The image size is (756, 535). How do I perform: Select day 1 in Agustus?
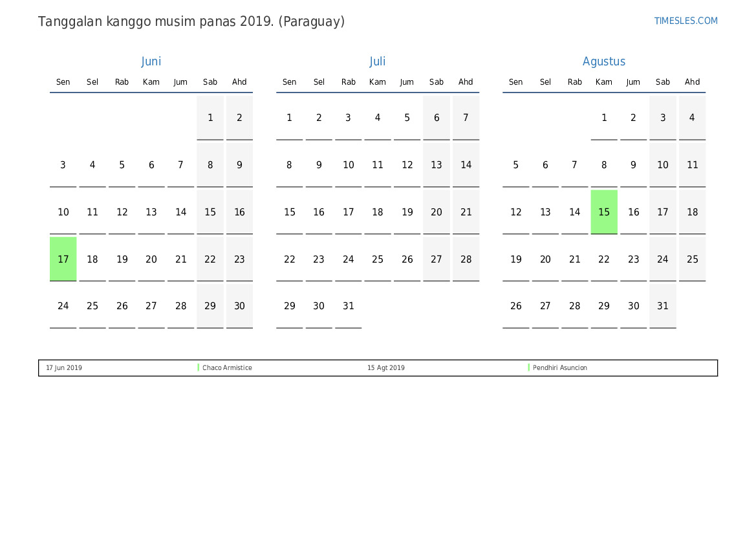pyautogui.click(x=604, y=118)
